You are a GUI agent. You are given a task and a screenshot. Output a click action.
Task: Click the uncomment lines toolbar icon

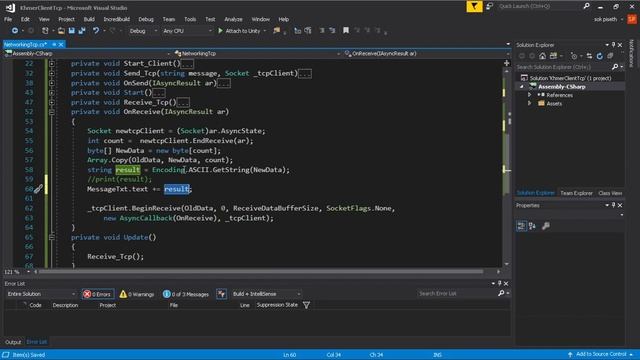coord(332,31)
